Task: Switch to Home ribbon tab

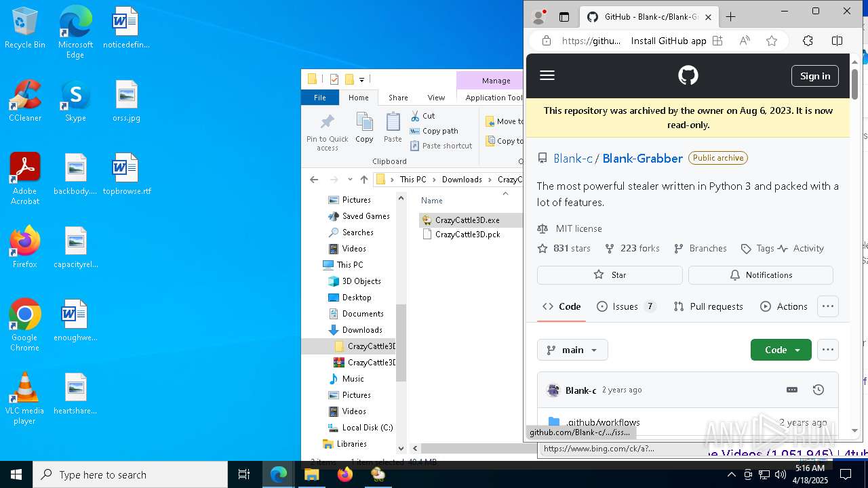Action: click(x=359, y=98)
